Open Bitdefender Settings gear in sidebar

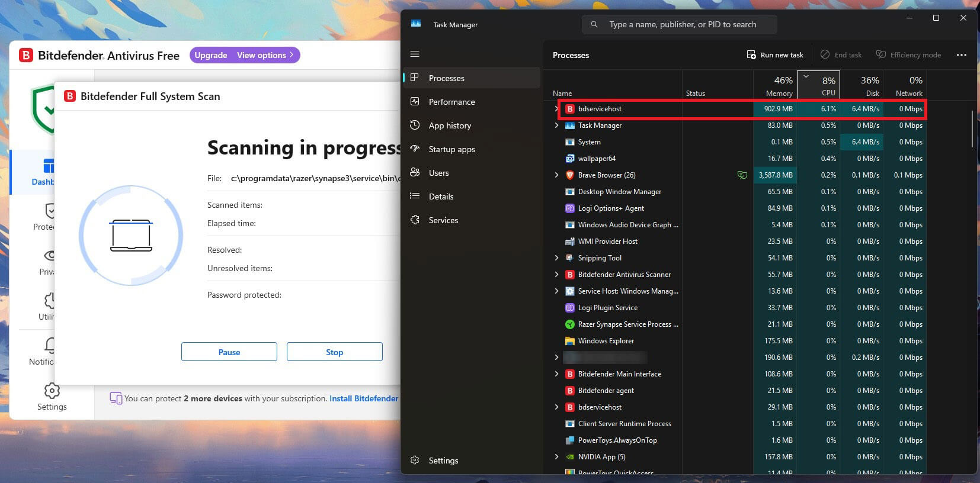click(52, 391)
